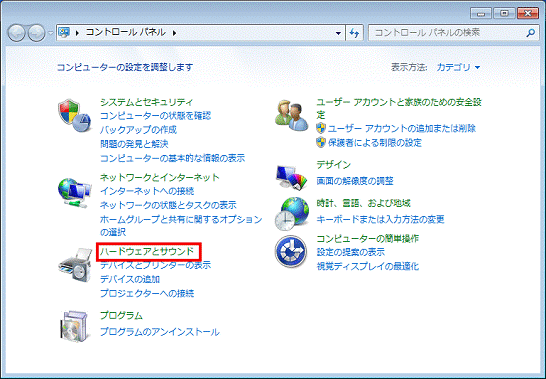Click the search magnifier icon

pos(531,33)
